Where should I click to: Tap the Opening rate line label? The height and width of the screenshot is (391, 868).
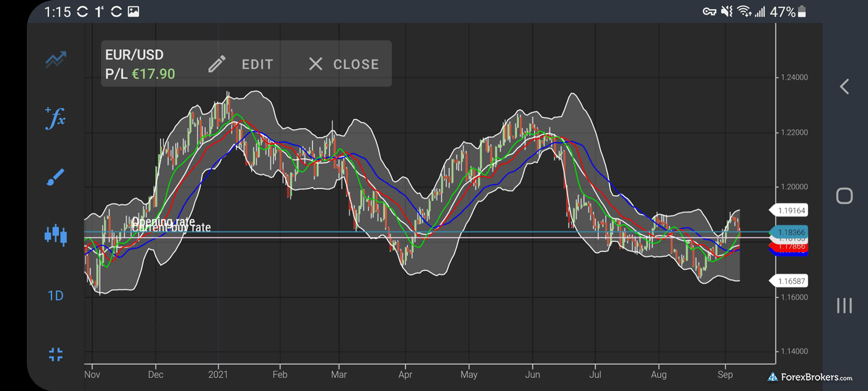point(163,222)
